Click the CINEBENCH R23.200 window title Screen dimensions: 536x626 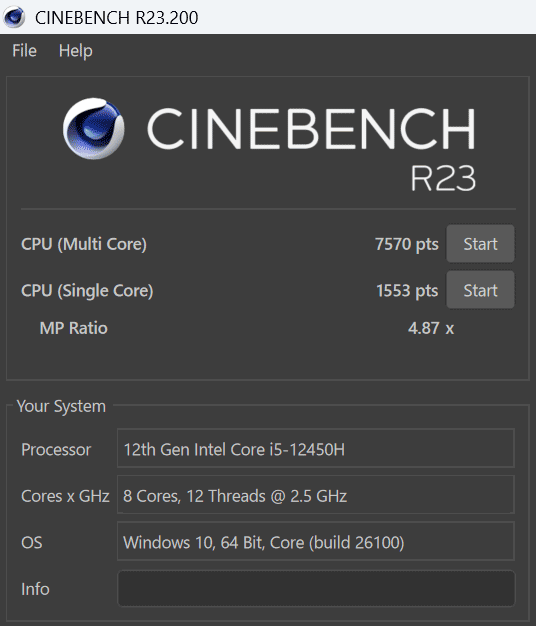tap(117, 18)
